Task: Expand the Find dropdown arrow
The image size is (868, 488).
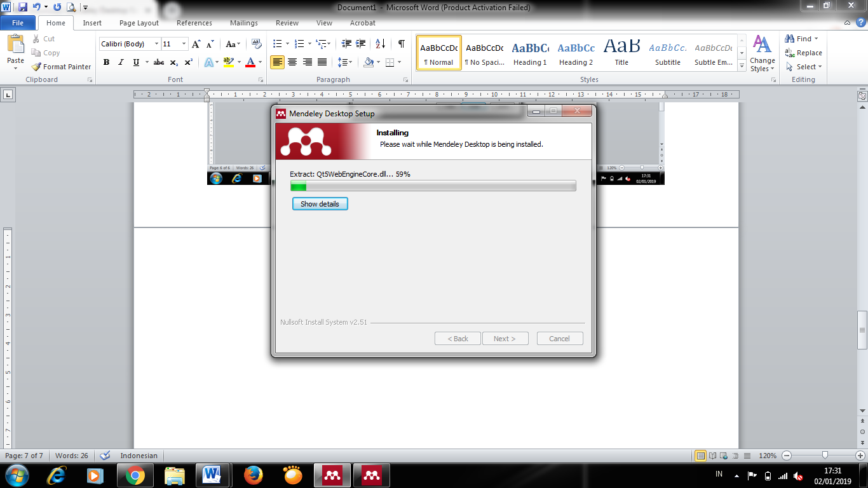Action: (817, 39)
